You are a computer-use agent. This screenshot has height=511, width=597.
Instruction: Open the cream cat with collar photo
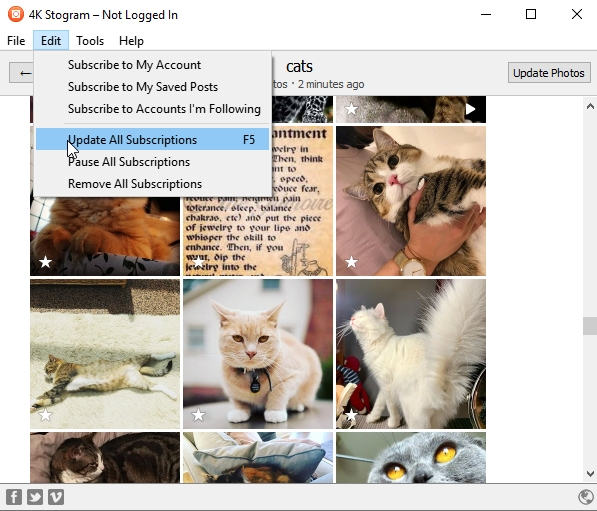tap(258, 354)
